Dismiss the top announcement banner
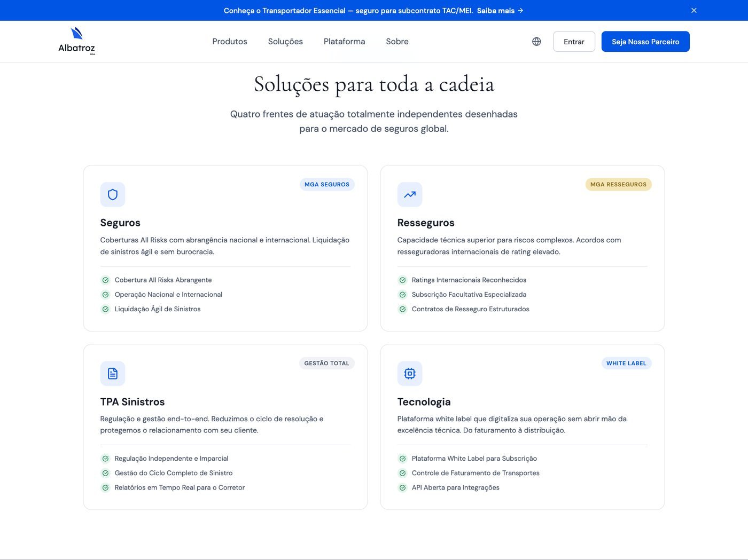Screen dimensions: 748x560 [694, 10]
